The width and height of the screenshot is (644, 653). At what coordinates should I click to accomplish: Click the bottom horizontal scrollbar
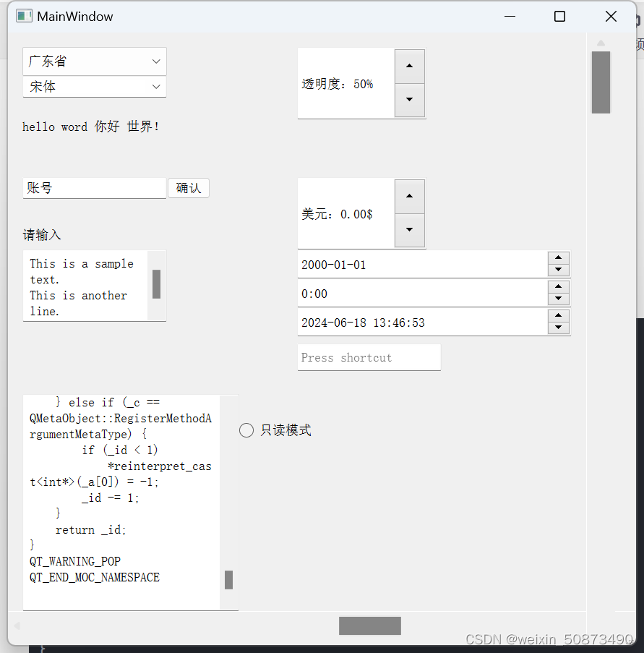click(x=369, y=625)
